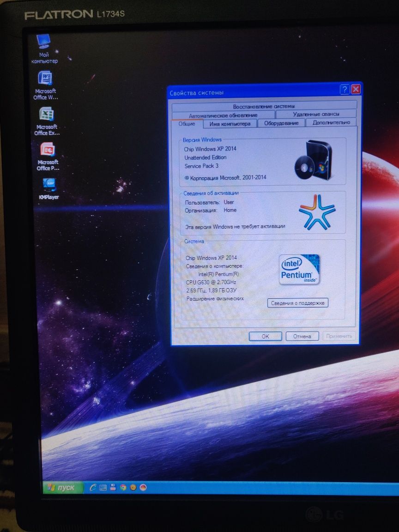Open the KMPlayer desktop shortcut

pyautogui.click(x=49, y=189)
